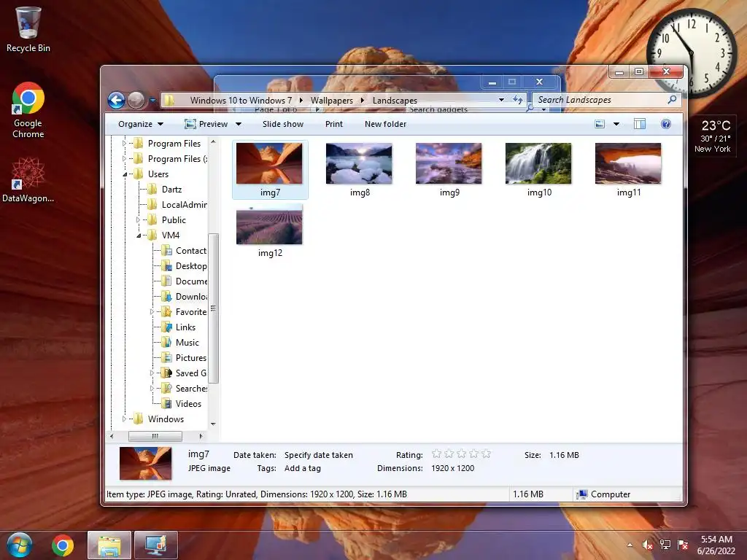The image size is (747, 560).
Task: Collapse the VM4 folder node
Action: [x=139, y=236]
